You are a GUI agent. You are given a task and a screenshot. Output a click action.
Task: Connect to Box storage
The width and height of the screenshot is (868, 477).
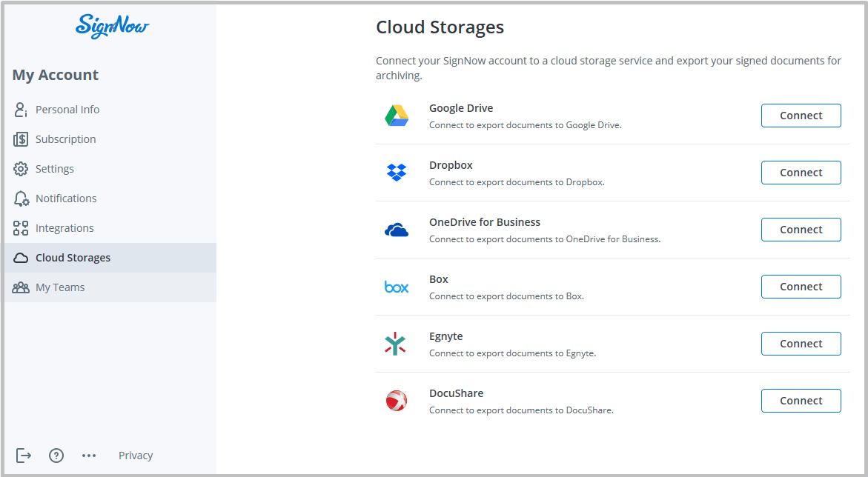tap(801, 287)
